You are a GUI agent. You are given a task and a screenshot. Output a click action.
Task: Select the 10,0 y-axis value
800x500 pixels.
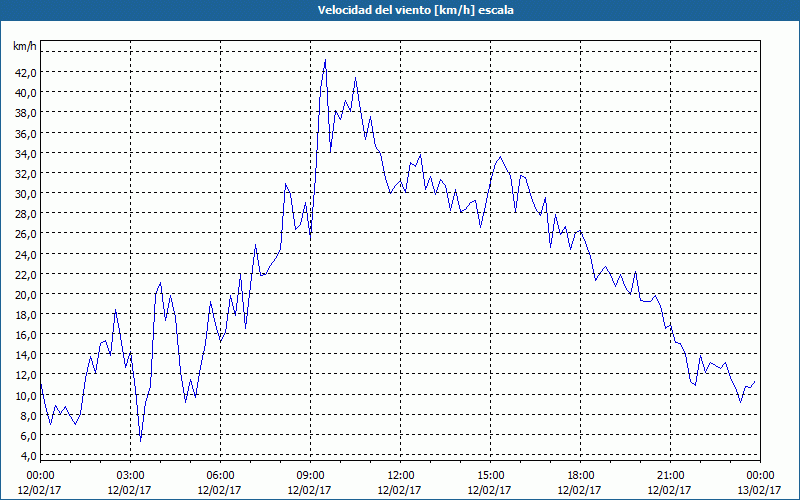tap(26, 395)
